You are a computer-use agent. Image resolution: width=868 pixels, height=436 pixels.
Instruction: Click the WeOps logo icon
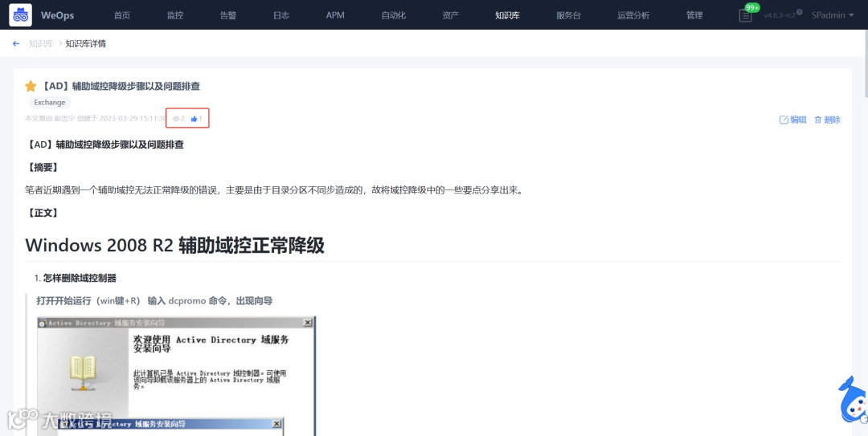click(20, 15)
